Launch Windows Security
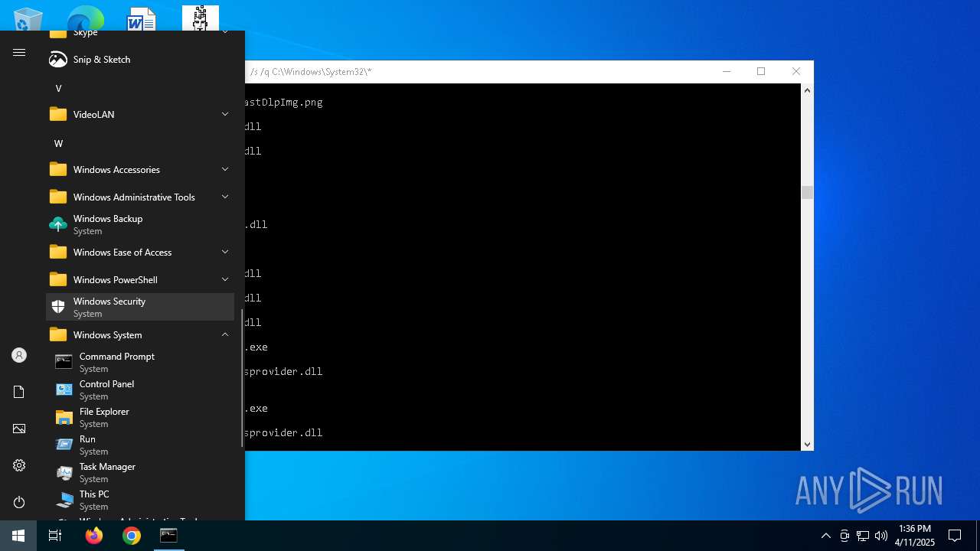This screenshot has width=980, height=551. tap(140, 307)
